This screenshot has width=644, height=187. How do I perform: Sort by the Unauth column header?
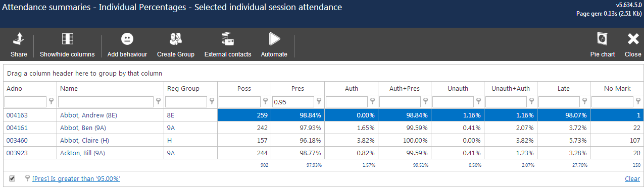pyautogui.click(x=458, y=88)
